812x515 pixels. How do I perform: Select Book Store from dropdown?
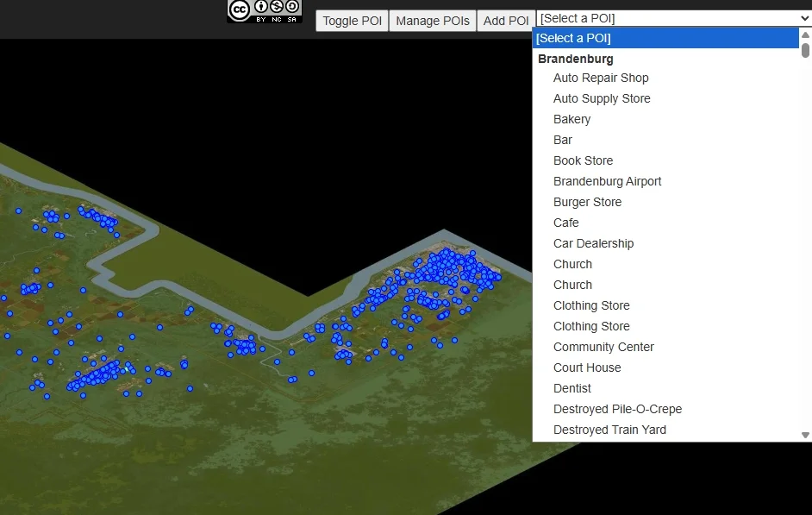point(666,160)
